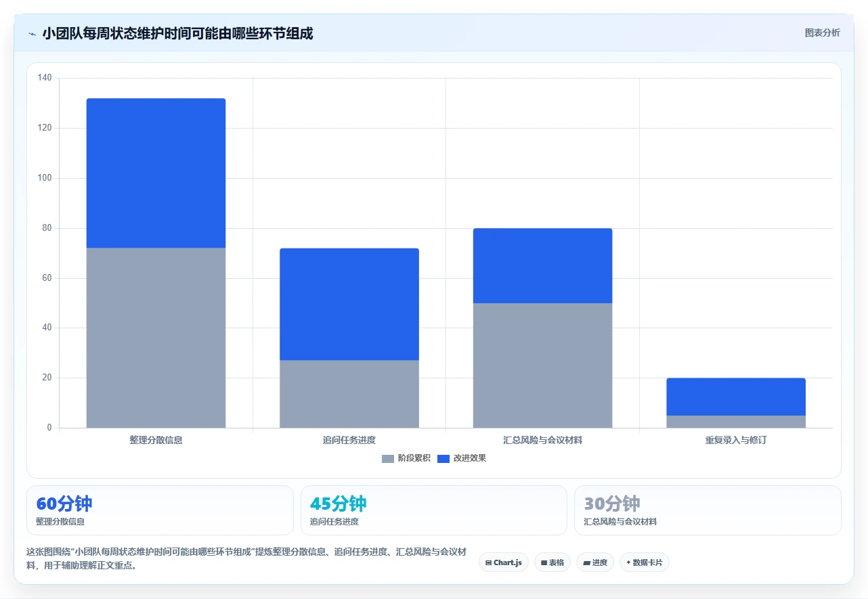Toggle the 阶段累积 legend entry

click(406, 458)
